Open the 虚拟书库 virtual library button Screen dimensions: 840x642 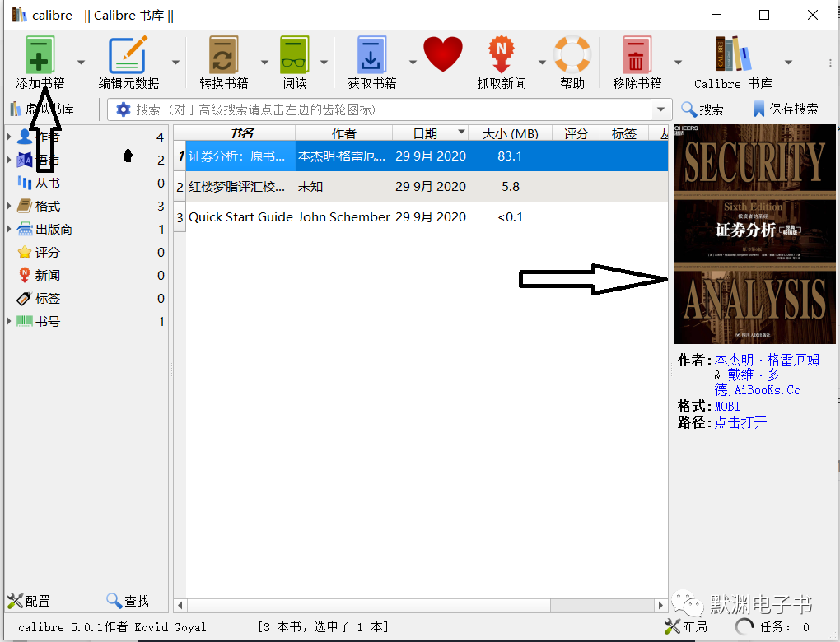(x=42, y=109)
